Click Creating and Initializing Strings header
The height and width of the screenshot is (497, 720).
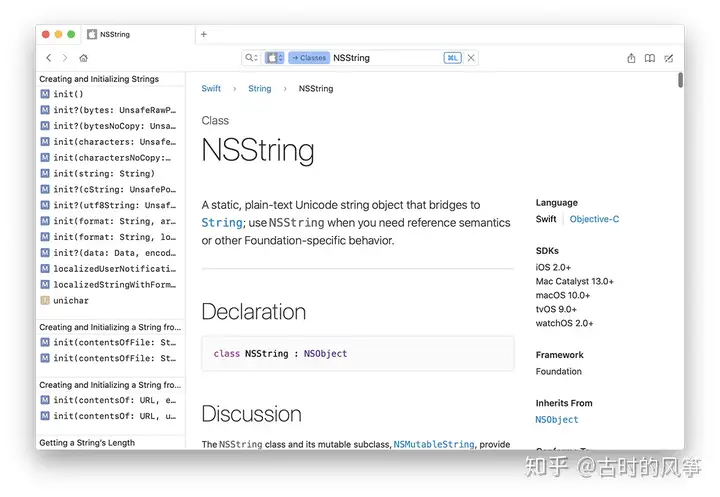(x=99, y=79)
